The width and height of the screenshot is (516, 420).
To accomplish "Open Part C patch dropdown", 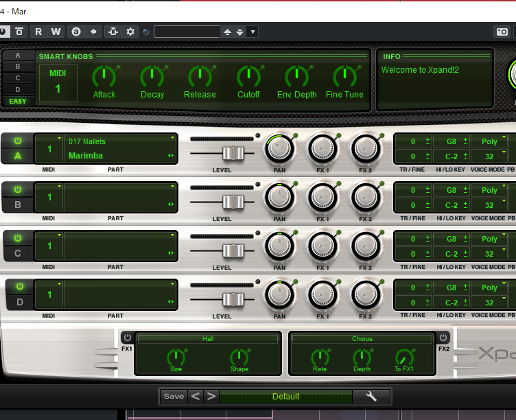I will click(x=172, y=235).
